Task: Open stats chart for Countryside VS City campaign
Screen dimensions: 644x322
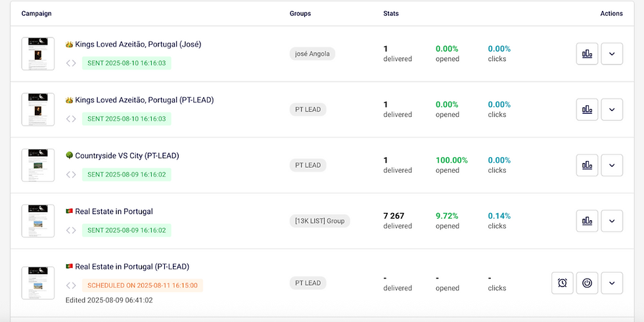Action: tap(587, 165)
